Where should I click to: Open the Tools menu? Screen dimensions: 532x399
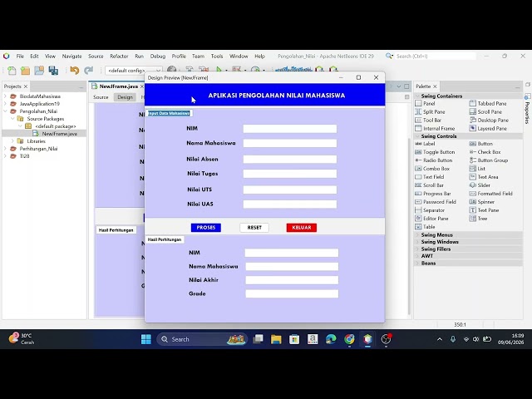(x=217, y=57)
